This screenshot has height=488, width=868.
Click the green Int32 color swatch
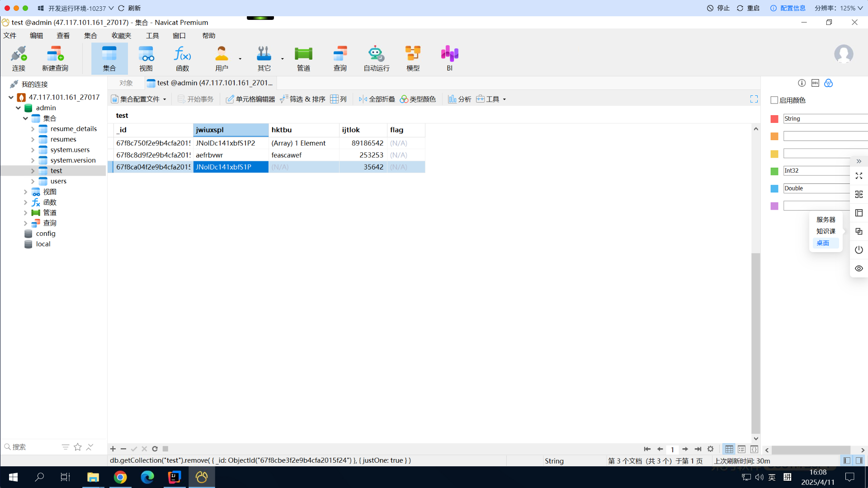(x=774, y=171)
